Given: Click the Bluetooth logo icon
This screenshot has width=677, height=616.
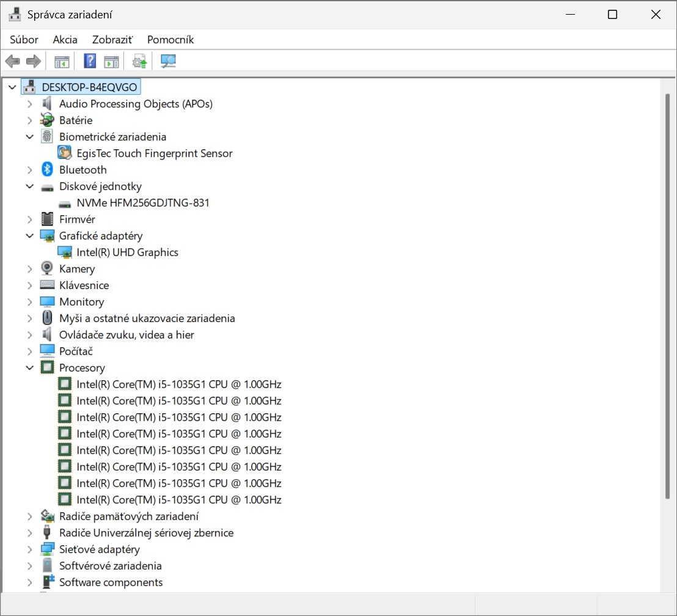Looking at the screenshot, I should (47, 169).
